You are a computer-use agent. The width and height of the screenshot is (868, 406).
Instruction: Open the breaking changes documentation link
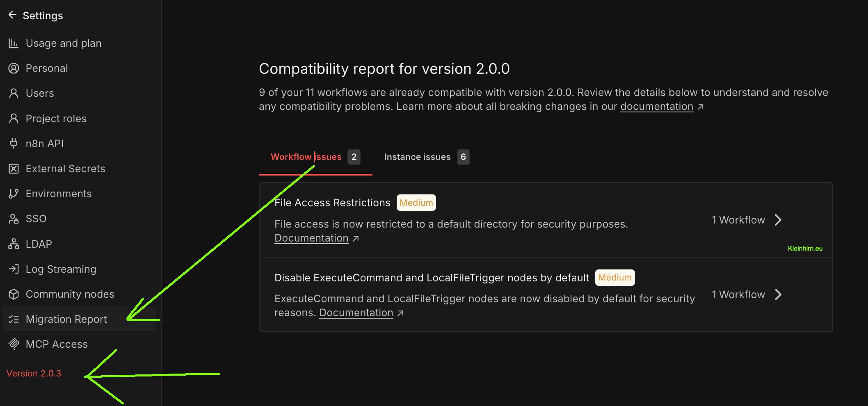[656, 107]
